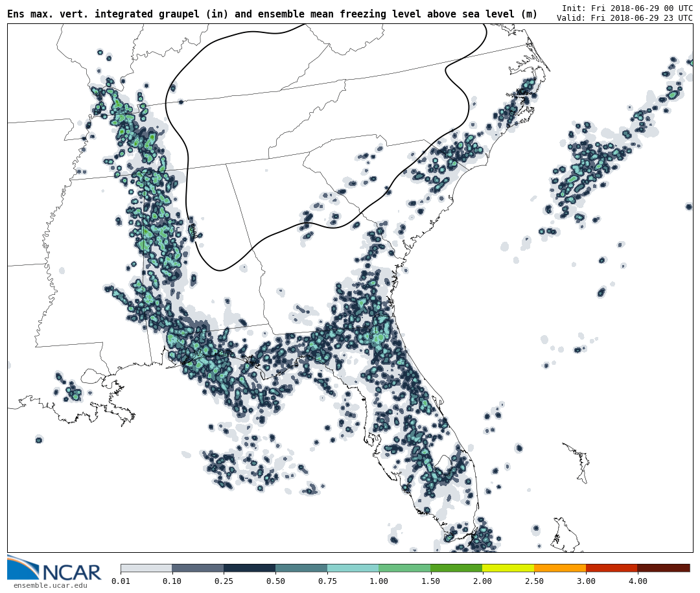This screenshot has width=700, height=593.
Task: Select the Init time text line
Action: 627,8
